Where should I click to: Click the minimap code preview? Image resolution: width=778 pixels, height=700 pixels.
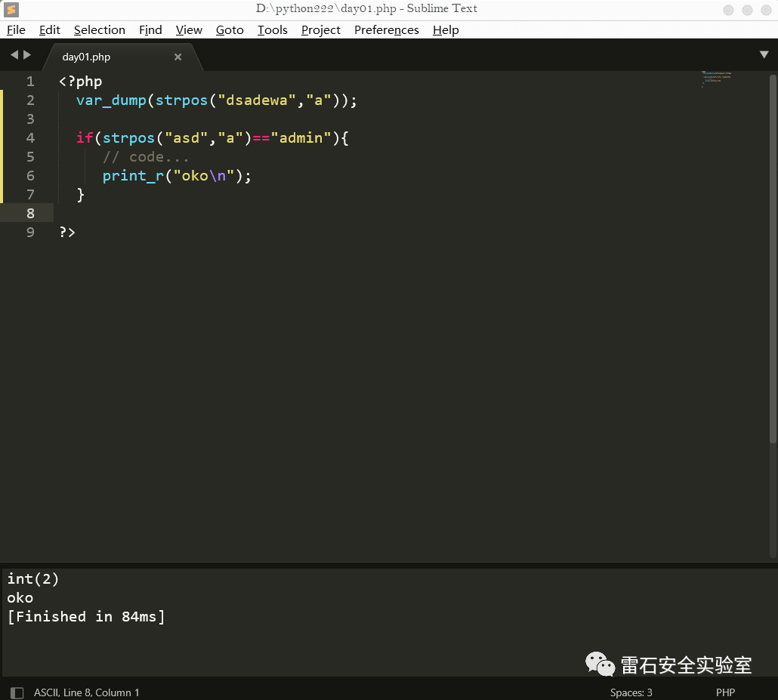715,79
